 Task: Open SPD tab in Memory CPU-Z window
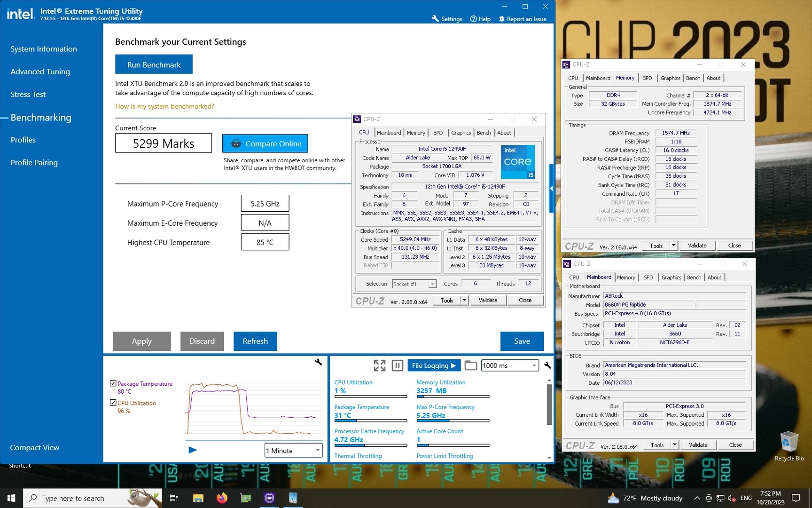(x=647, y=78)
